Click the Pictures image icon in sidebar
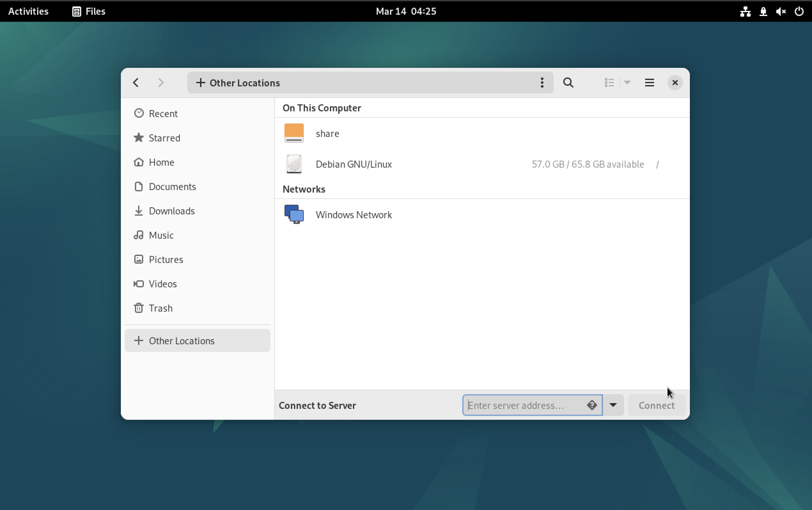 [138, 259]
